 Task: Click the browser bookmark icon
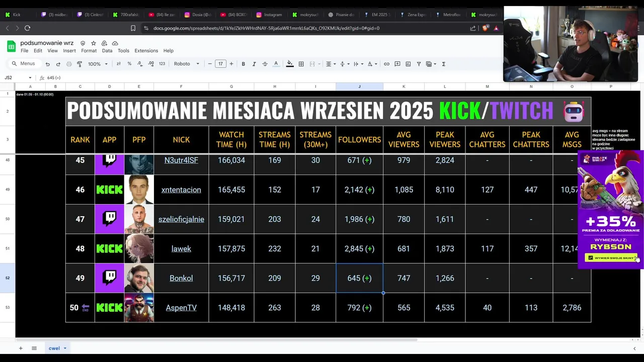click(x=133, y=28)
